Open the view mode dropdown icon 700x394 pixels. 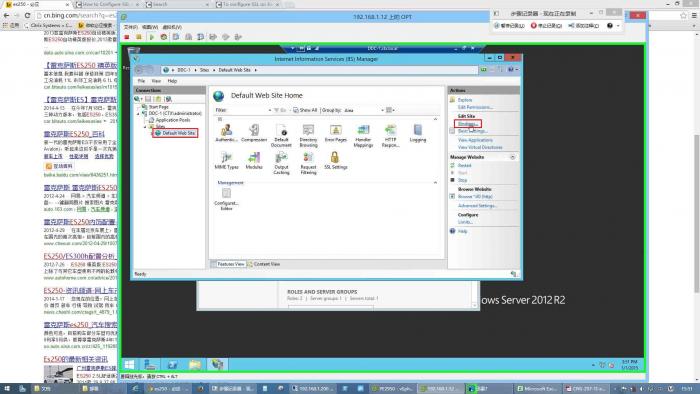pos(391,110)
